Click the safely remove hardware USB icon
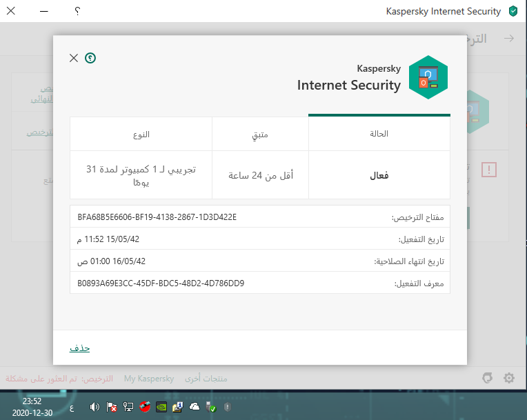The height and width of the screenshot is (420, 527). tap(211, 407)
